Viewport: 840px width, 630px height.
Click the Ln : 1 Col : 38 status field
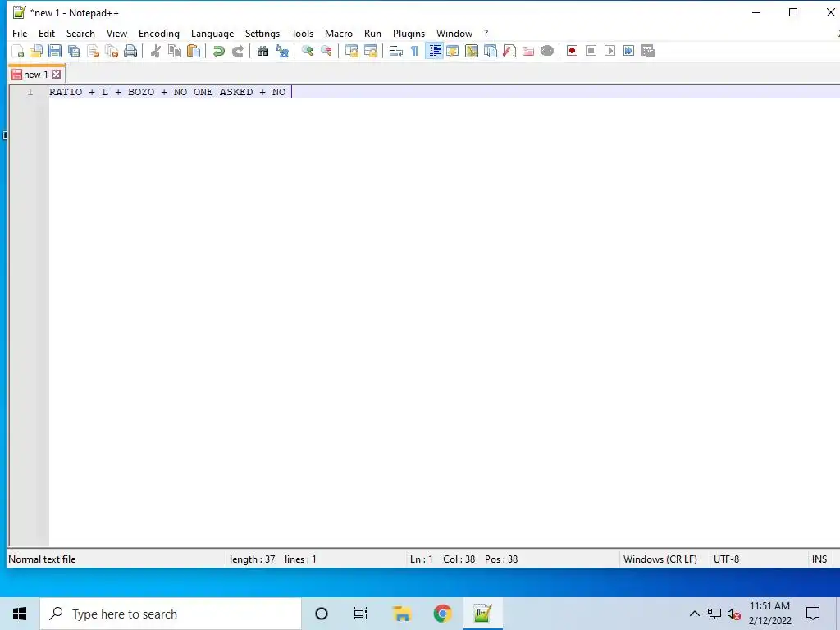pyautogui.click(x=442, y=559)
